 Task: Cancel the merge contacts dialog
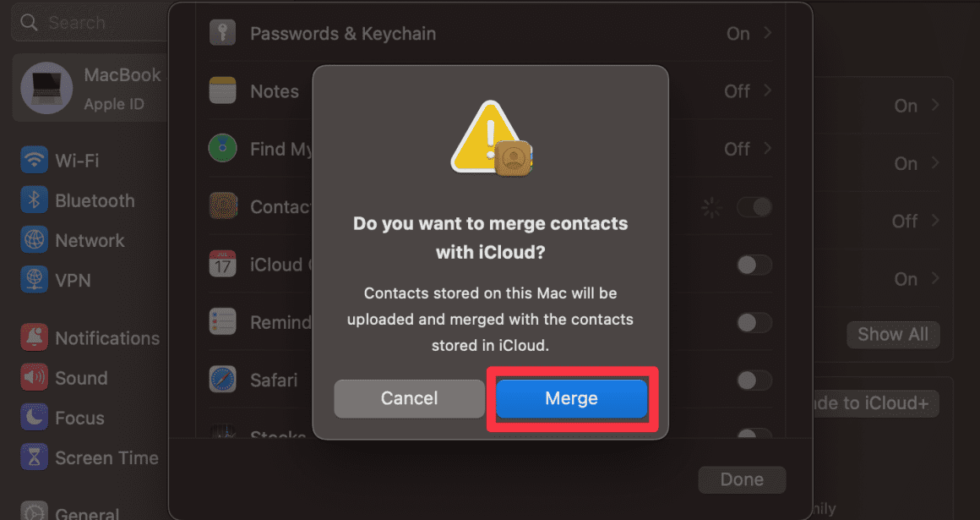click(x=409, y=398)
